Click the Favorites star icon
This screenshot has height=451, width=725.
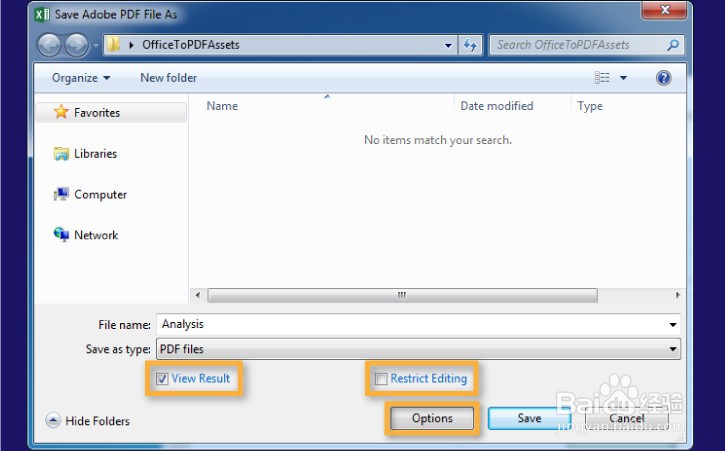coord(61,111)
